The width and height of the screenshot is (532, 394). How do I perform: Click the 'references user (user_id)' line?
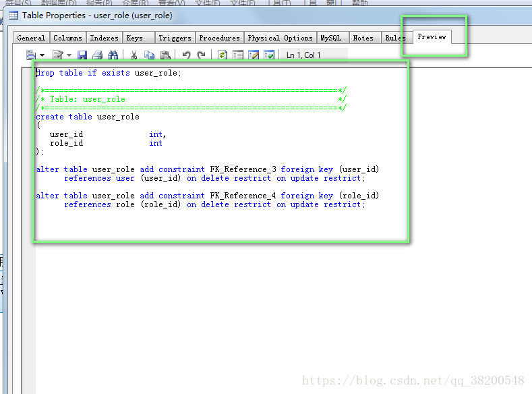coord(215,178)
